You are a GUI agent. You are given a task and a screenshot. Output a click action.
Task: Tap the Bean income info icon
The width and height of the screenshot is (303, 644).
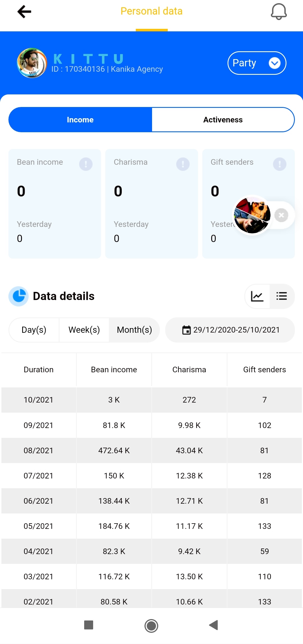pos(86,164)
